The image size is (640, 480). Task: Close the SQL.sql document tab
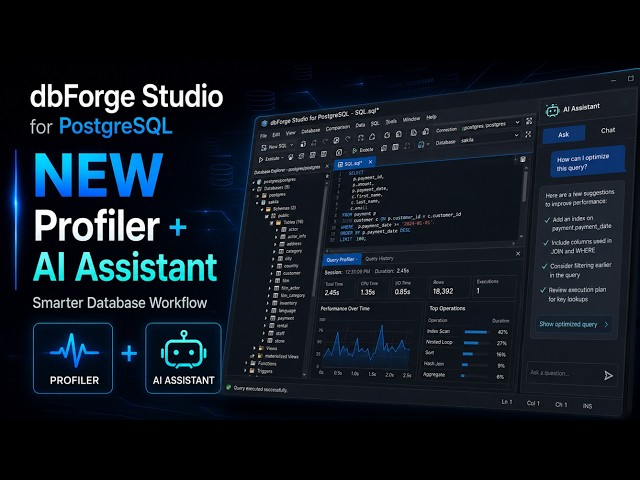[370, 162]
